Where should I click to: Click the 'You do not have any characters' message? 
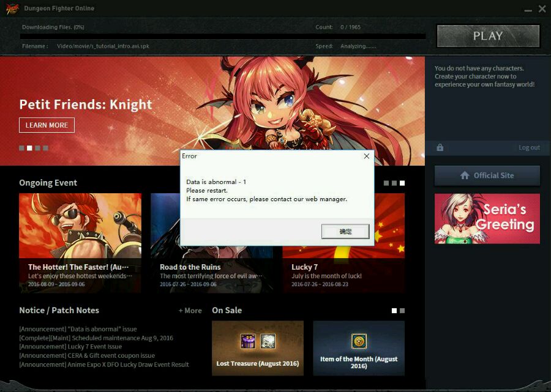(x=485, y=76)
